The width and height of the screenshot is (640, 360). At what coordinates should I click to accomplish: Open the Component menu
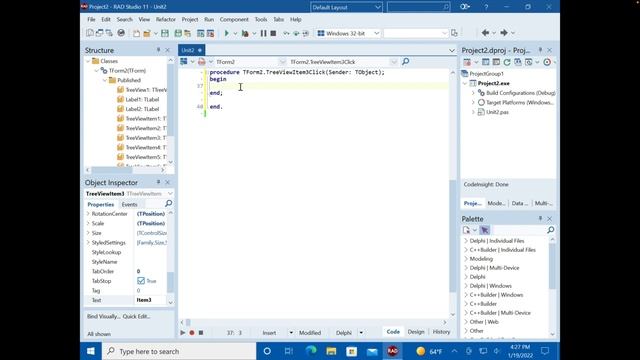[234, 20]
